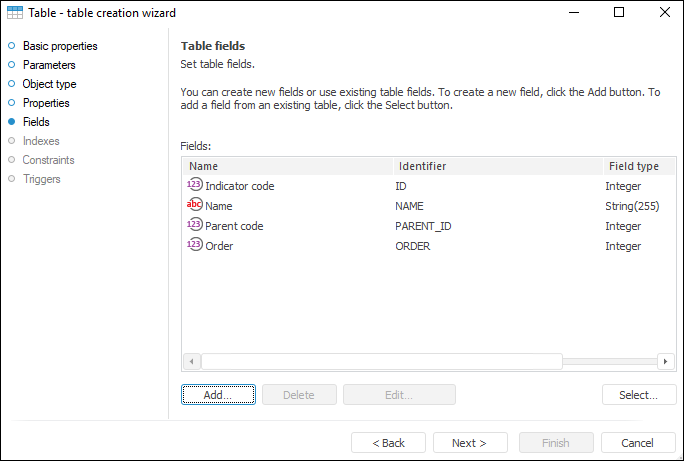Screen dimensions: 684x461
Task: Click the integer icon beside Parent code
Action: click(194, 225)
